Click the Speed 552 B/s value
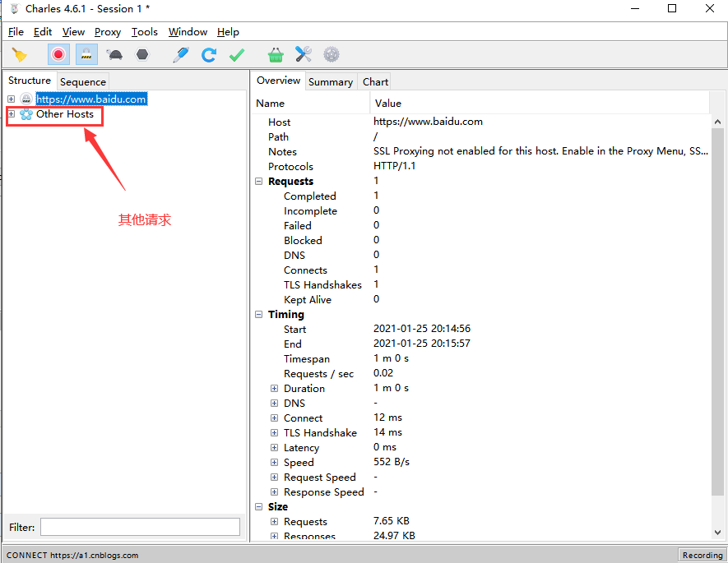This screenshot has height=563, width=728. pos(392,463)
